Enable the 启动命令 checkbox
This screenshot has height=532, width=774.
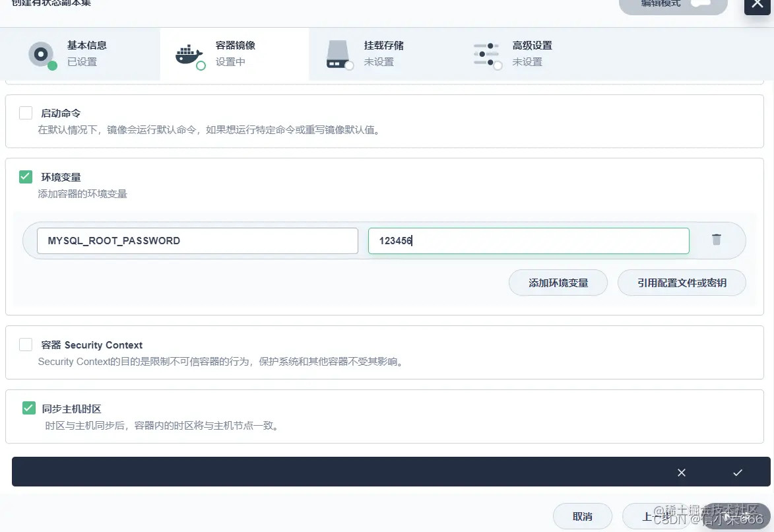25,112
